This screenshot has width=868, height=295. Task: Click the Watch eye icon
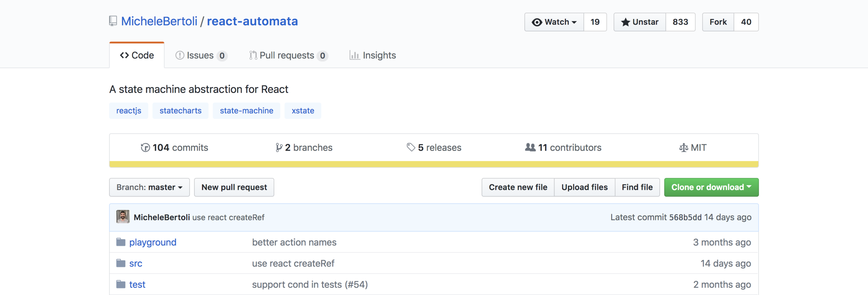tap(537, 22)
